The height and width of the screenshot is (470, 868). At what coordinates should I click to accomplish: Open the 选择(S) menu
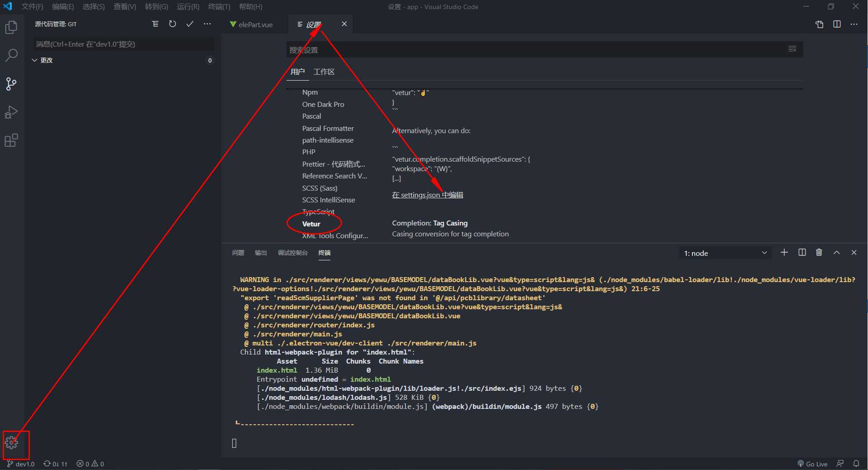pos(94,7)
